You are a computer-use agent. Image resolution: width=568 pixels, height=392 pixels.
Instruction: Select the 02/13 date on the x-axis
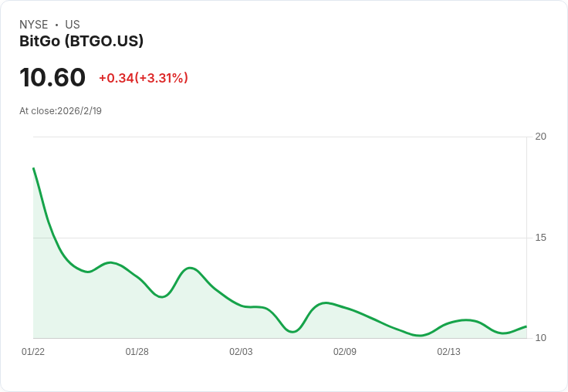pos(448,352)
